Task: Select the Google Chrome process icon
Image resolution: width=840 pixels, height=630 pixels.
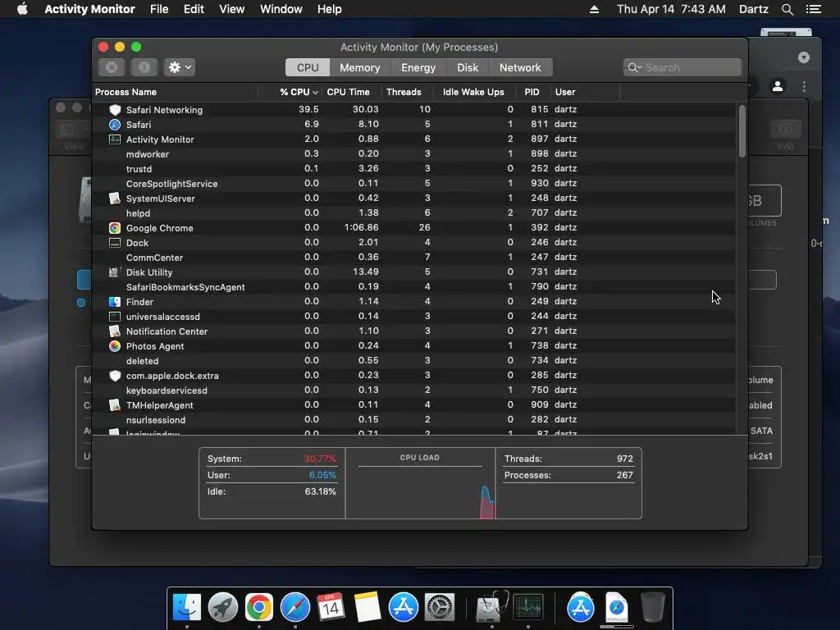Action: pyautogui.click(x=115, y=228)
